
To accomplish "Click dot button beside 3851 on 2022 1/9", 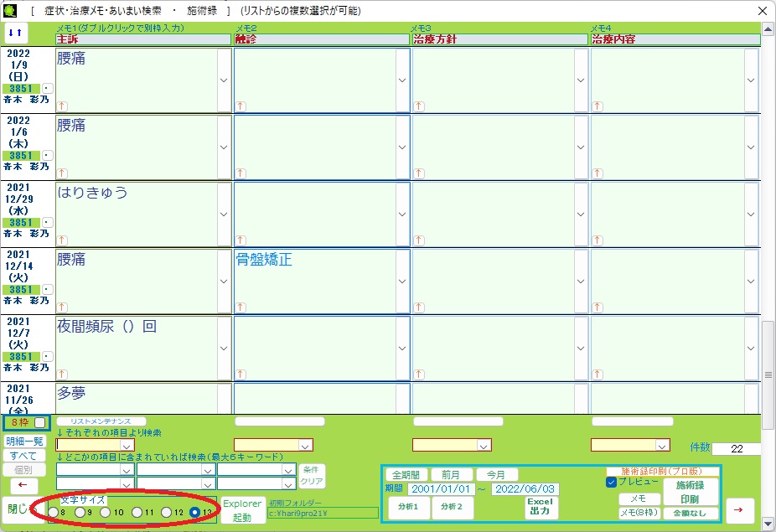I will click(x=47, y=89).
